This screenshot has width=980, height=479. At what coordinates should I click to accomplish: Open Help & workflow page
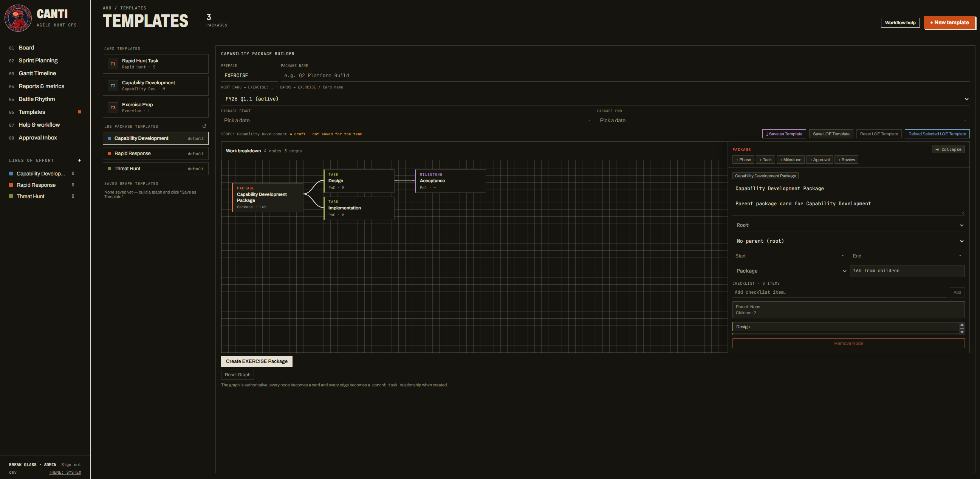tap(39, 125)
